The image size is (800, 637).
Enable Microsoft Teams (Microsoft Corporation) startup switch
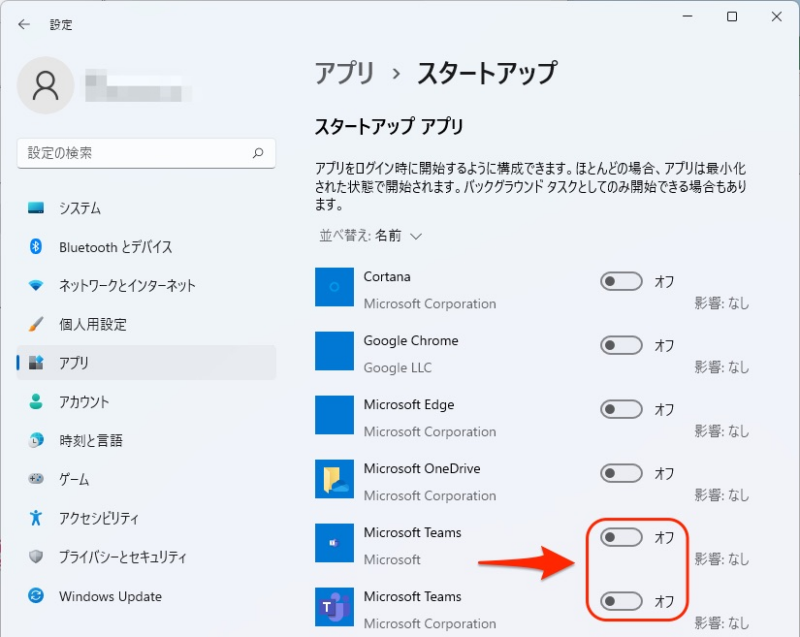pos(621,601)
